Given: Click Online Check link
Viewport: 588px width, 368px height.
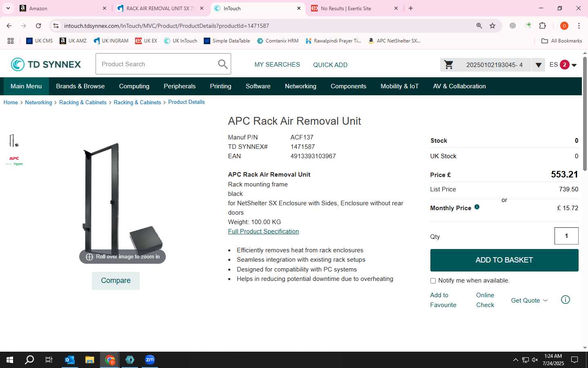Looking at the screenshot, I should (485, 300).
